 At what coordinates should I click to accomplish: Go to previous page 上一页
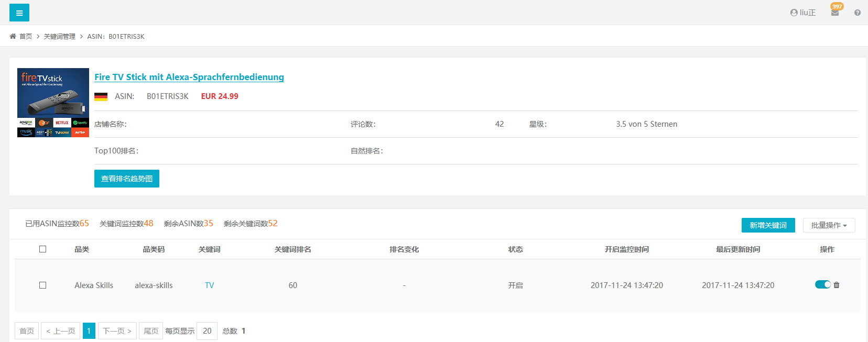tap(61, 331)
